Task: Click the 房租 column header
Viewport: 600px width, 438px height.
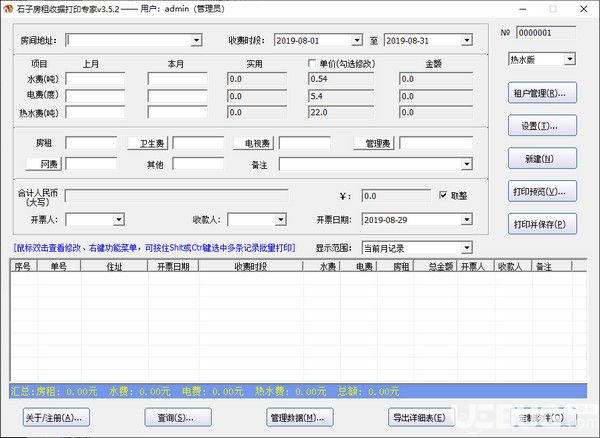Action: point(395,266)
